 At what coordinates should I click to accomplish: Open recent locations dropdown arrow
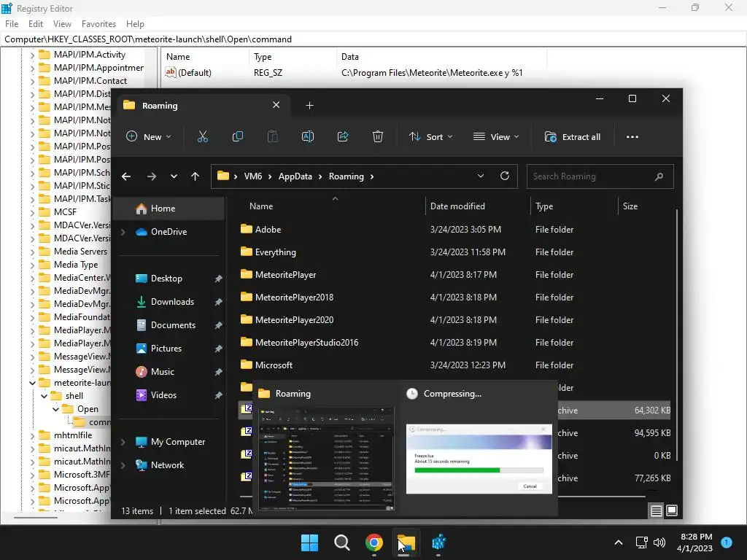pos(174,176)
